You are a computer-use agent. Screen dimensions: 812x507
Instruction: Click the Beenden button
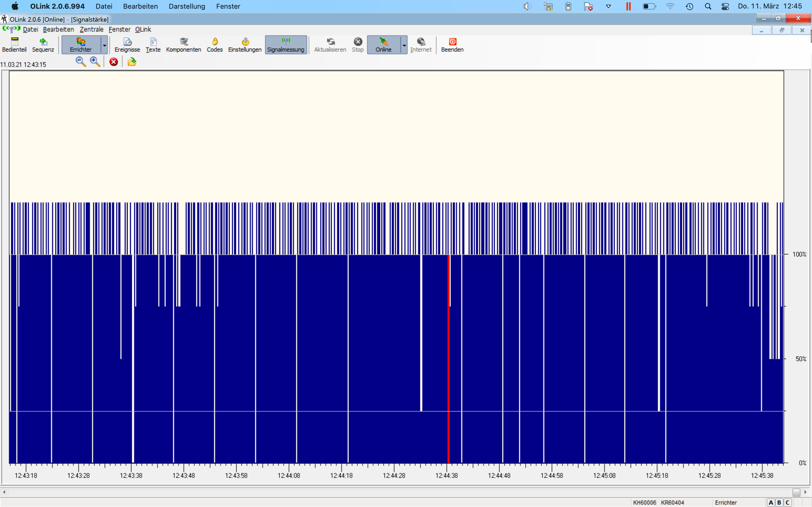click(452, 45)
